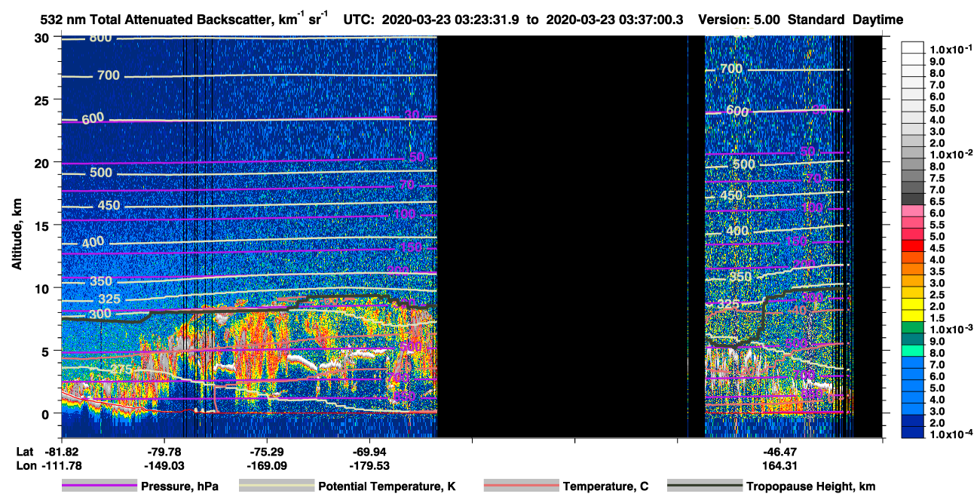Click the 'Altitude, km' y-axis label
This screenshot has width=980, height=503.
17,236
